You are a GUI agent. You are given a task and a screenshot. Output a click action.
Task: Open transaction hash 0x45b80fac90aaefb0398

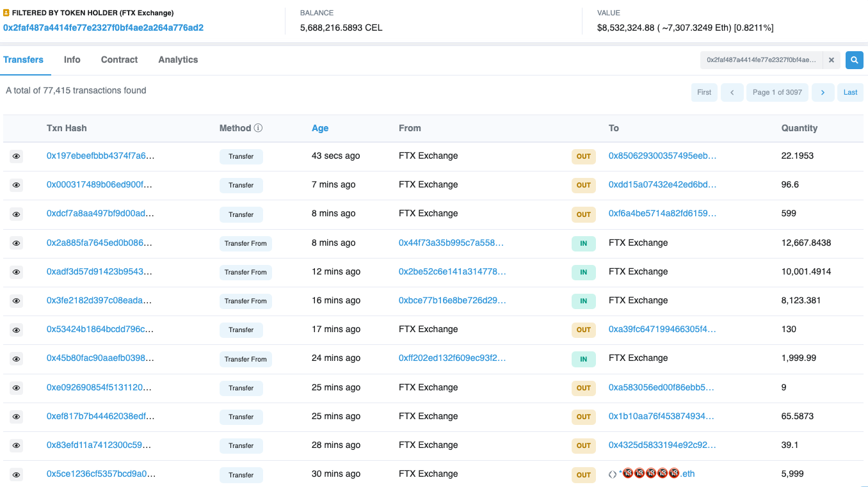click(100, 358)
